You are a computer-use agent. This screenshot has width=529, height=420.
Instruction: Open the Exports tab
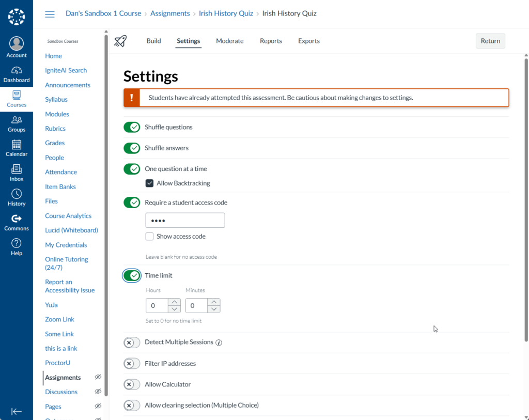(309, 41)
